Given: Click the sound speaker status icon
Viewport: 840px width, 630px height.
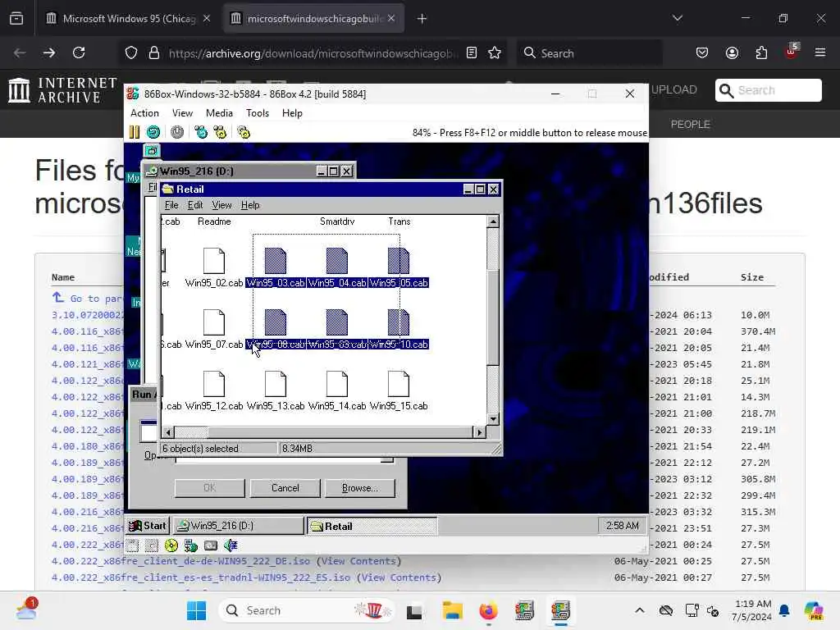Looking at the screenshot, I should (x=231, y=546).
